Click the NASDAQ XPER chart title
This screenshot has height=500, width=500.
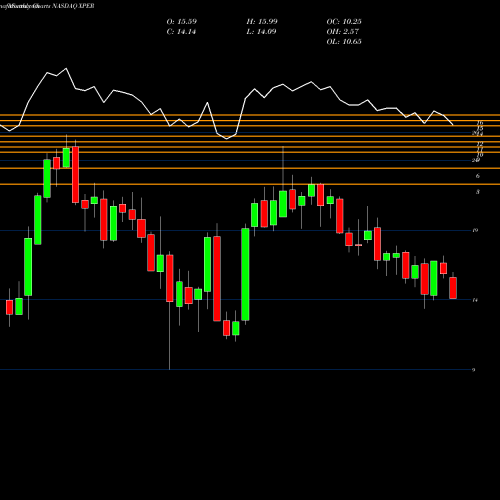tap(73, 6)
